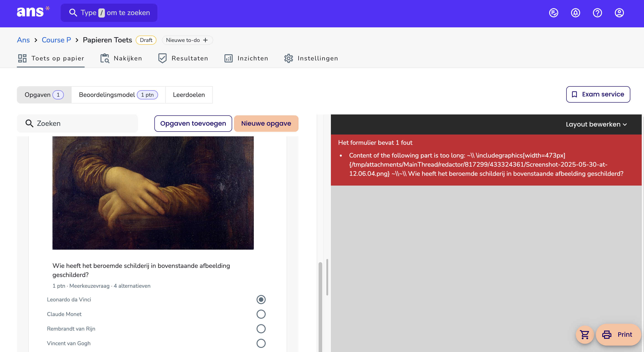Click the Instellingen gear icon
Screen dimensions: 644x352
[288, 58]
